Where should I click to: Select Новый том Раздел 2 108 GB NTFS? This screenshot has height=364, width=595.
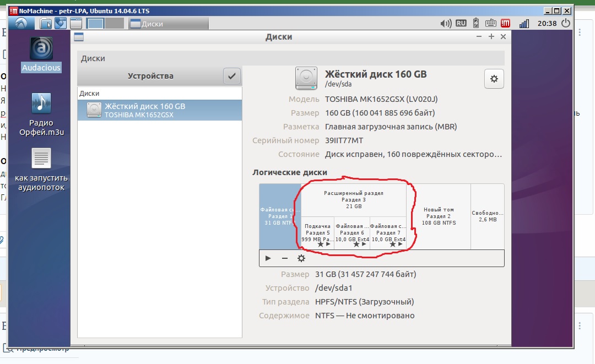[439, 216]
